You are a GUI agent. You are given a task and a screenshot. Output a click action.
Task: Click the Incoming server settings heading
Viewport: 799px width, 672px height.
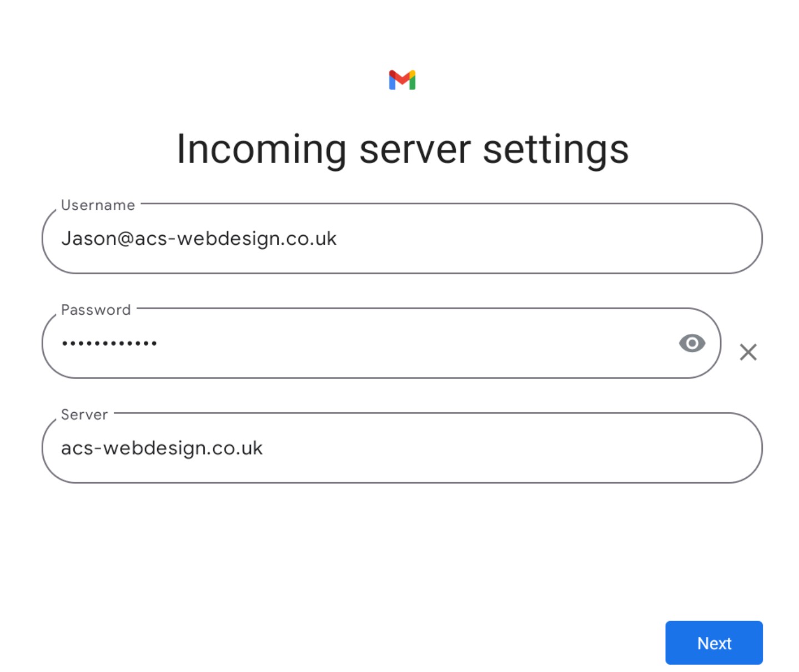[x=403, y=150]
